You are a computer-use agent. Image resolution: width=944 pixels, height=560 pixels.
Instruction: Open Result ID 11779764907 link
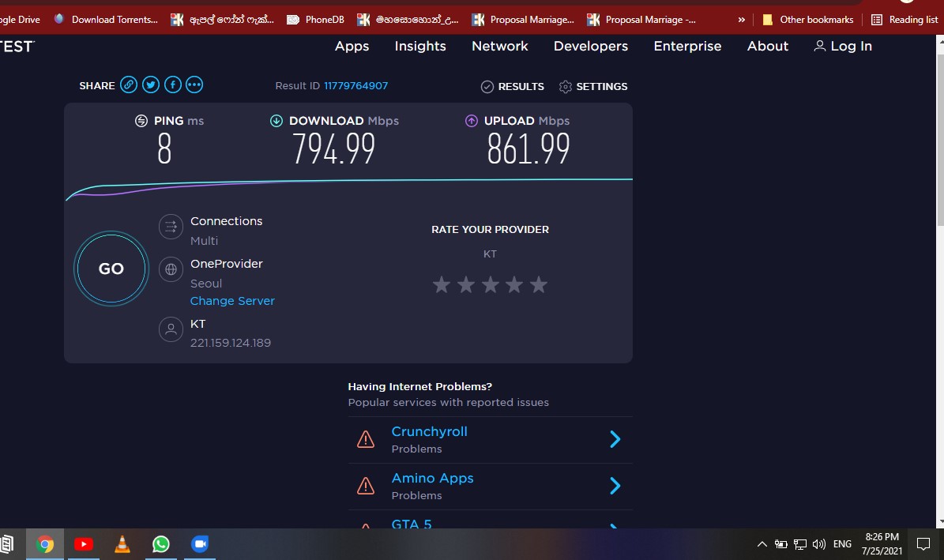click(355, 85)
